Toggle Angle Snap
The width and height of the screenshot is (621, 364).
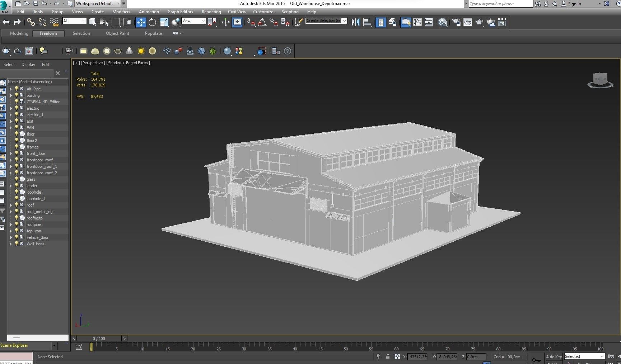click(x=262, y=22)
